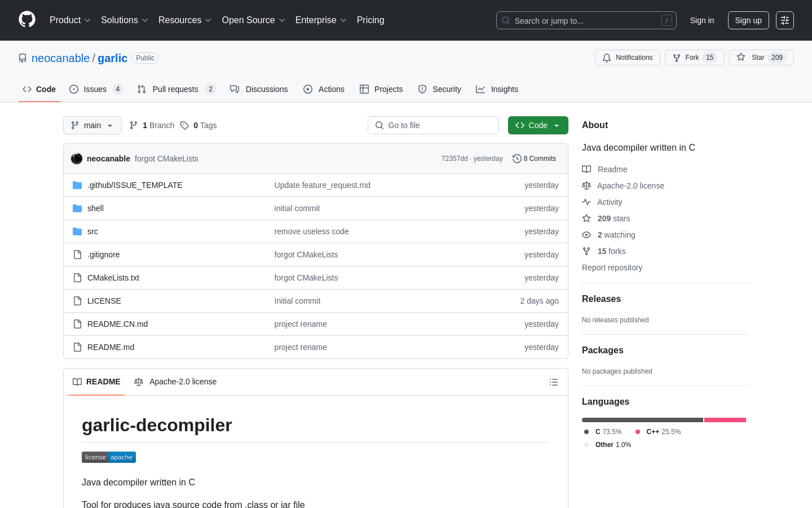
Task: Open the Security tab
Action: (x=439, y=89)
